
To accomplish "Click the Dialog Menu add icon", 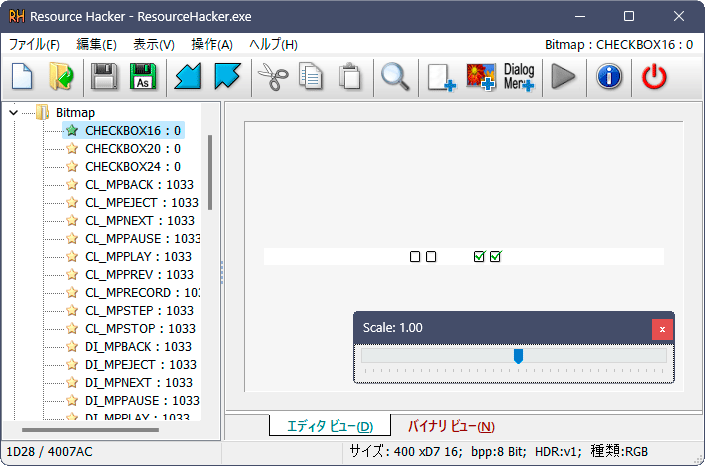I will [x=519, y=77].
